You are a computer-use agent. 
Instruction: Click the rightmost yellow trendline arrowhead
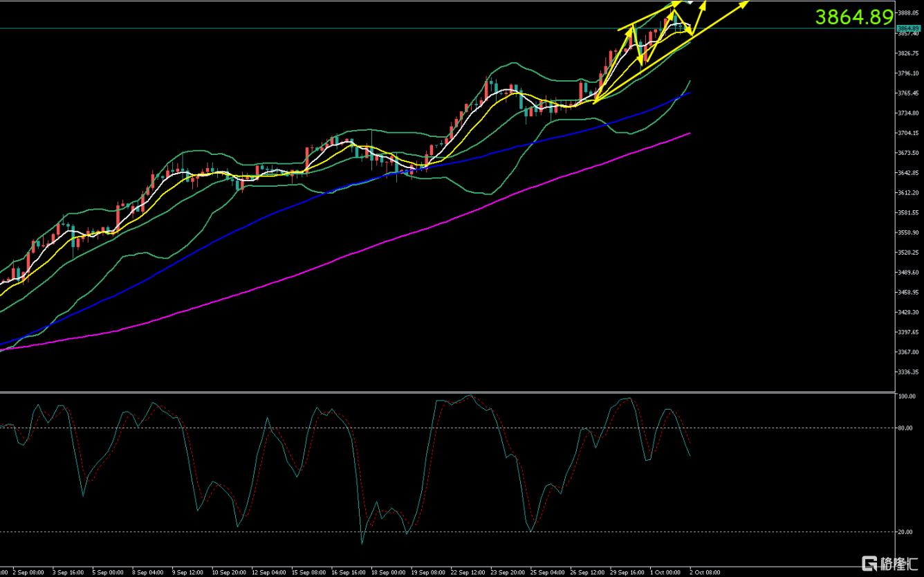coord(747,3)
